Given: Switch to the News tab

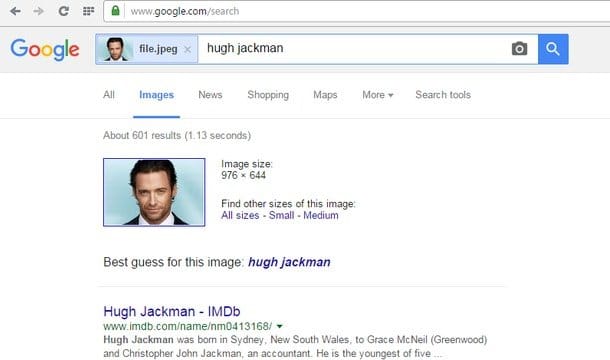Looking at the screenshot, I should point(210,95).
